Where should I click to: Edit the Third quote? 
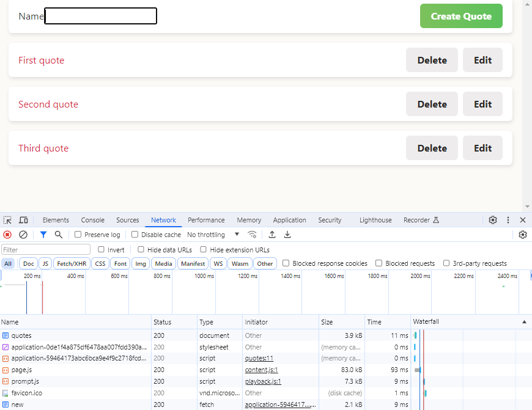tap(482, 148)
